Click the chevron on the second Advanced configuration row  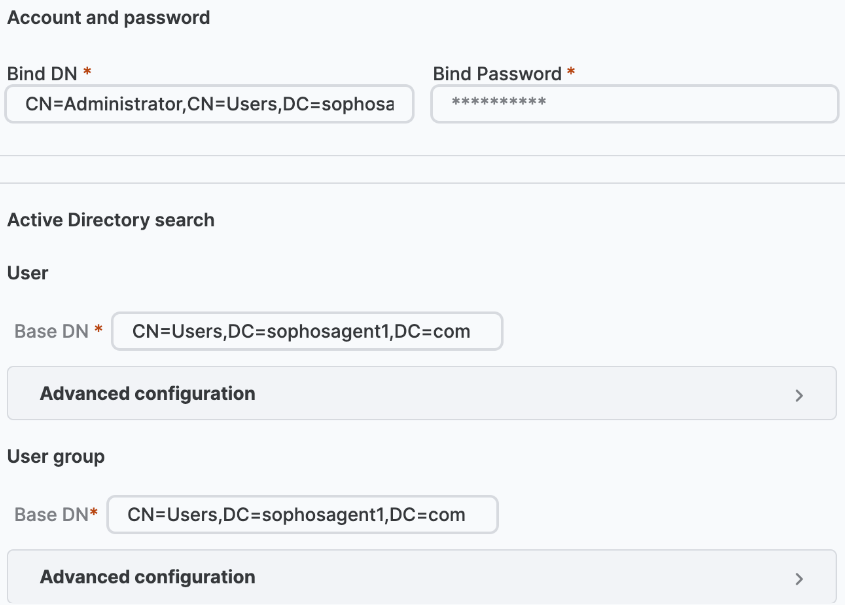(799, 577)
